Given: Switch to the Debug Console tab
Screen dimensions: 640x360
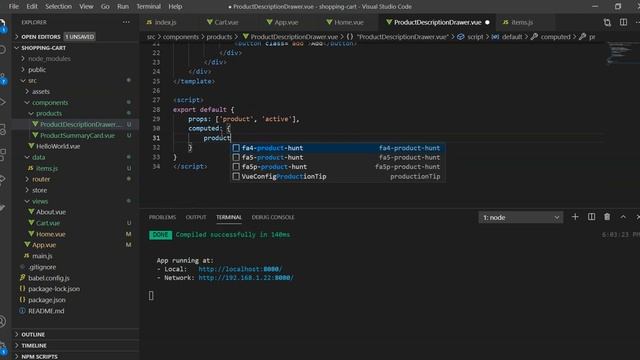Looking at the screenshot, I should pyautogui.click(x=273, y=217).
